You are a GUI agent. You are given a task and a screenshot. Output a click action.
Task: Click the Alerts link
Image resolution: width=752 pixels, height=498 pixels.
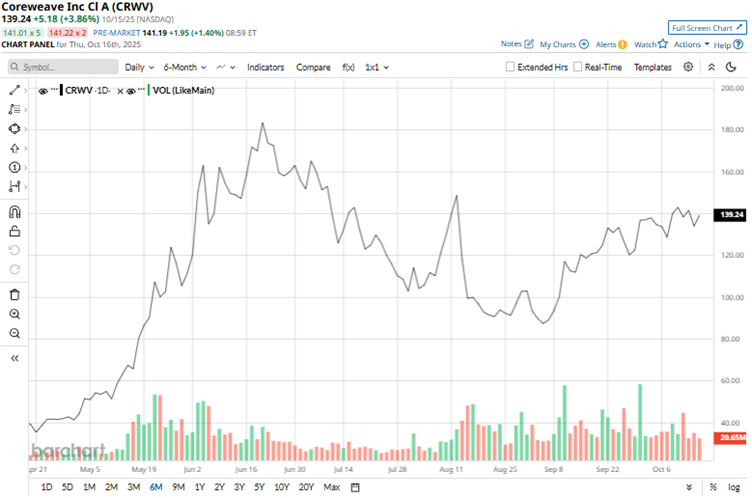tap(606, 44)
